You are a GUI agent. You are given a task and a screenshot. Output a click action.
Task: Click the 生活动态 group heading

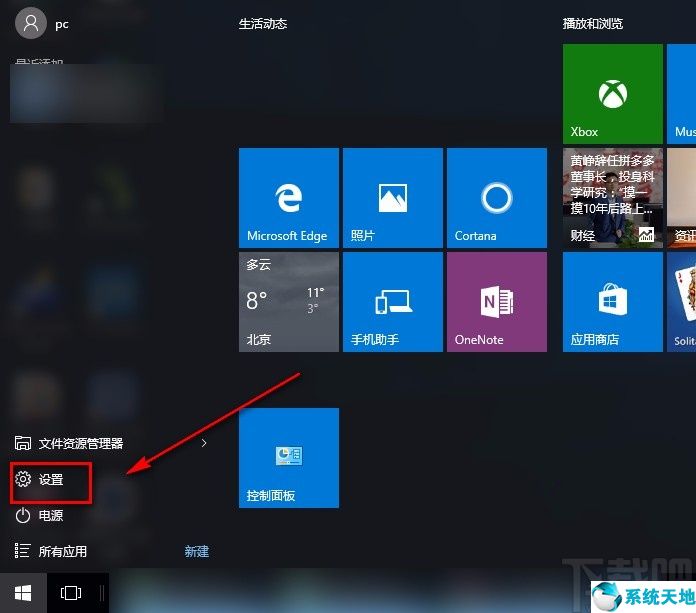point(263,24)
